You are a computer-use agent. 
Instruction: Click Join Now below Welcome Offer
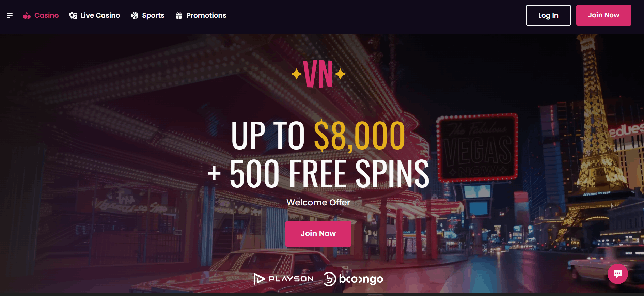(x=318, y=234)
